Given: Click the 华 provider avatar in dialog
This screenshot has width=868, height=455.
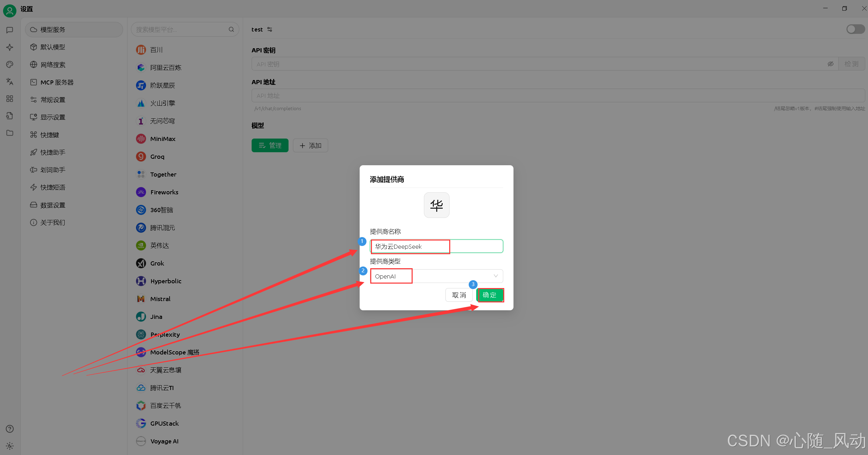Looking at the screenshot, I should click(436, 205).
